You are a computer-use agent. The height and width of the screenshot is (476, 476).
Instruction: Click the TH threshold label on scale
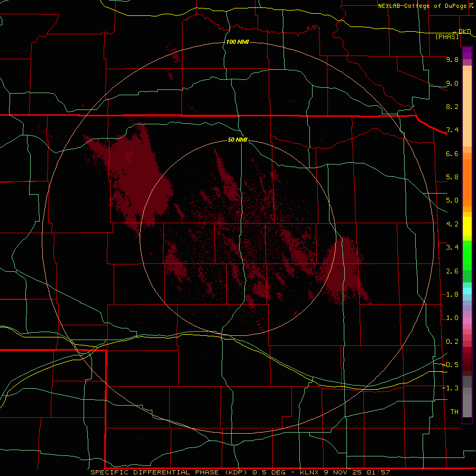(454, 412)
